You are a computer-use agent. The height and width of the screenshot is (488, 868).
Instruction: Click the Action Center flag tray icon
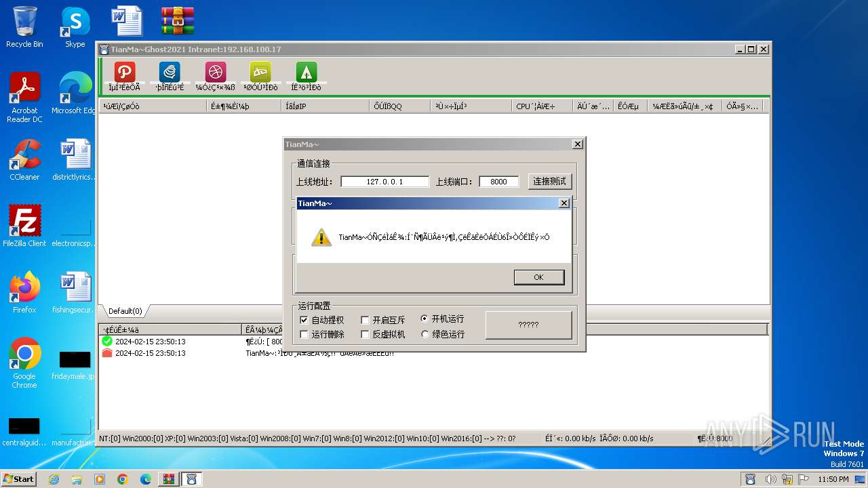(804, 479)
